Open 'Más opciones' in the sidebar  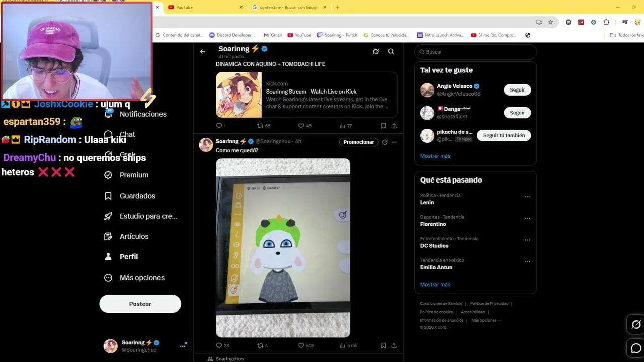[x=134, y=278]
